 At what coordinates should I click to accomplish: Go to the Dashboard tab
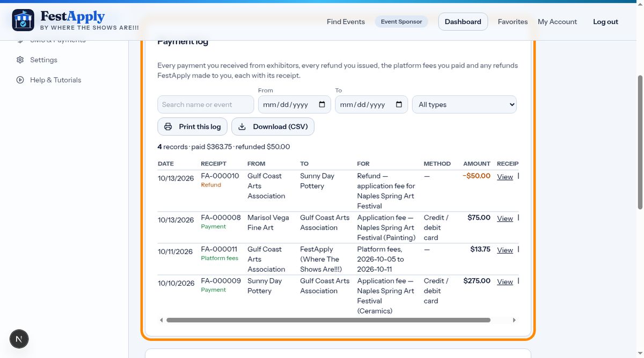coord(463,22)
